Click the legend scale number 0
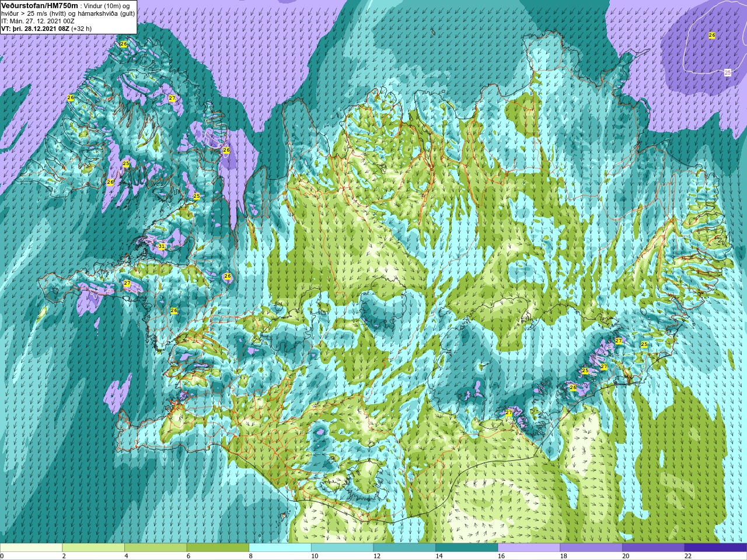 (2, 556)
